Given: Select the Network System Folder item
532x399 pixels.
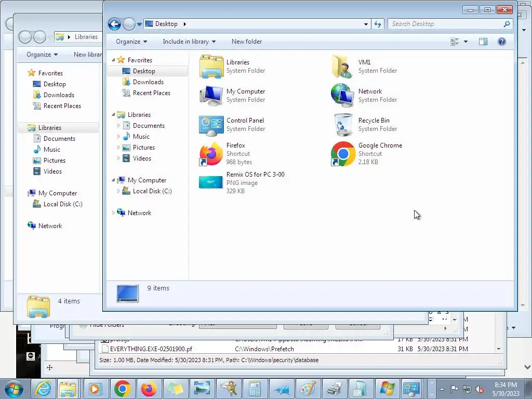Looking at the screenshot, I should (364, 96).
